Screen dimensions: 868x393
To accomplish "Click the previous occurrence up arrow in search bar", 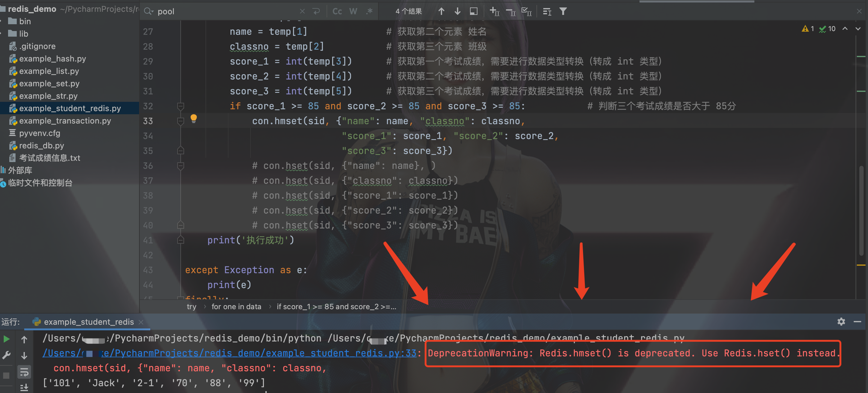I will coord(441,11).
